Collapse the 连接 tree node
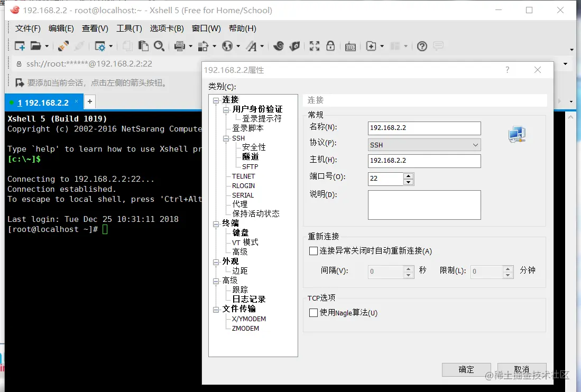Viewport: 581px width, 392px height. click(216, 100)
